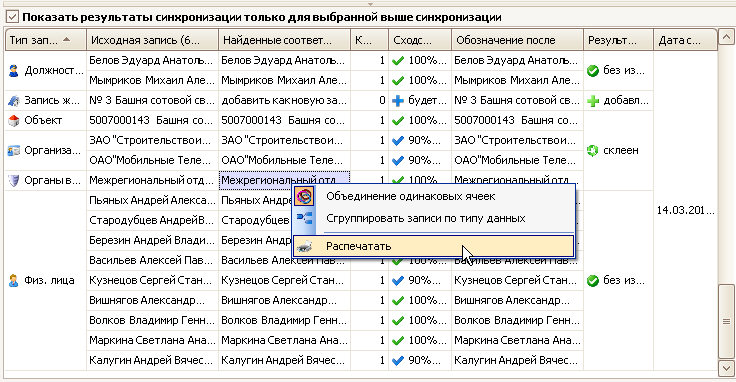
Task: Click blue check icon in ЗАО "Строительствои" row
Action: 398,140
